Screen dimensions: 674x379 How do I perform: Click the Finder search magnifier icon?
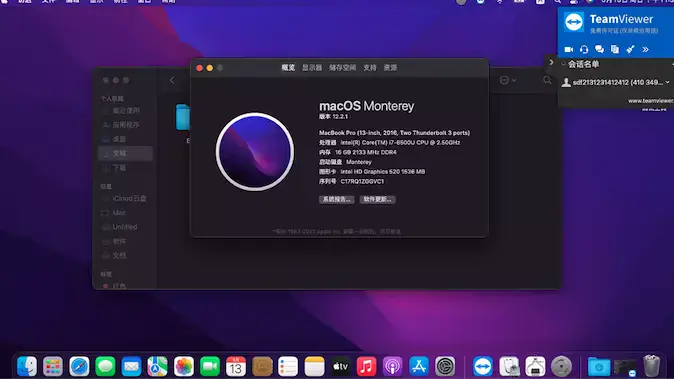click(x=547, y=80)
